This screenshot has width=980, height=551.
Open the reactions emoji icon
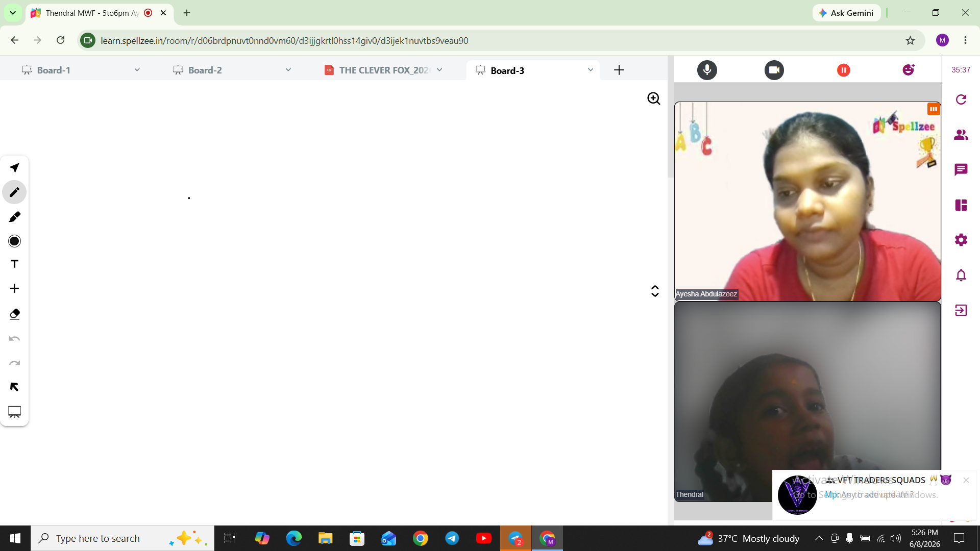pos(909,70)
